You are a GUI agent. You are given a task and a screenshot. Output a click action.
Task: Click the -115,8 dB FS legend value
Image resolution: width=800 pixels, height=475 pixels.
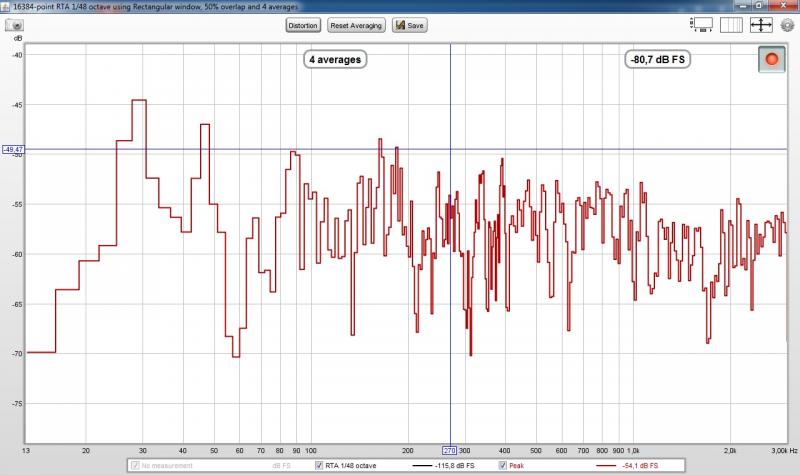click(x=455, y=466)
